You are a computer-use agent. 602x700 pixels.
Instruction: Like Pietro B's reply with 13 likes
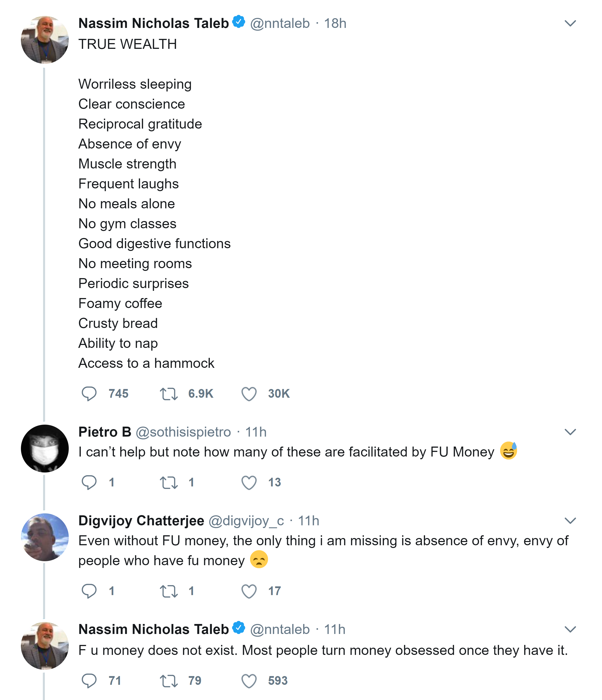(x=249, y=482)
